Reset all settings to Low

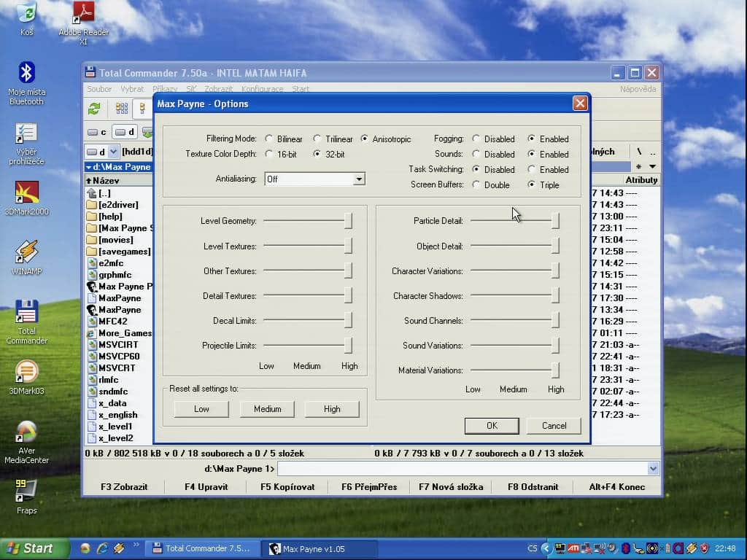click(201, 409)
